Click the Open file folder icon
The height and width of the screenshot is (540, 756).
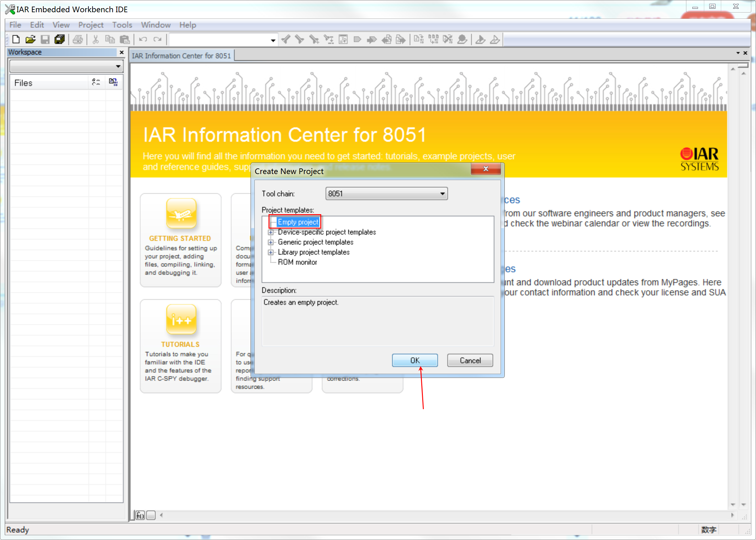coord(30,40)
